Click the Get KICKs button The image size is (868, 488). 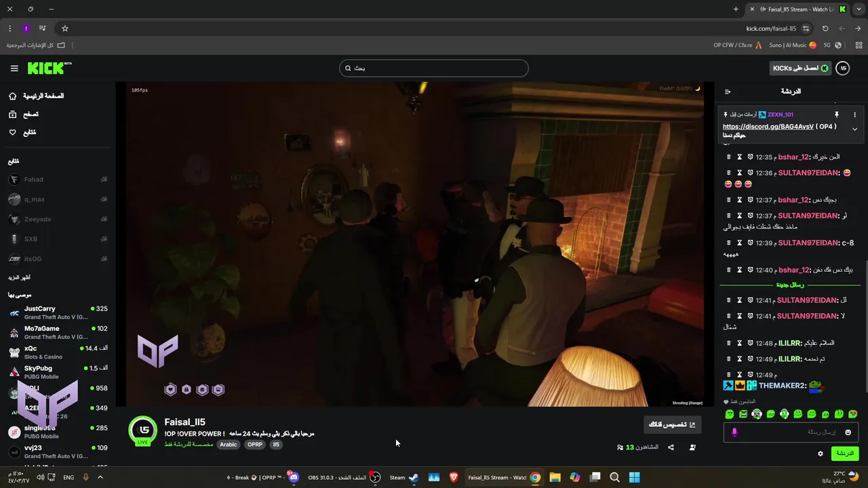(801, 68)
